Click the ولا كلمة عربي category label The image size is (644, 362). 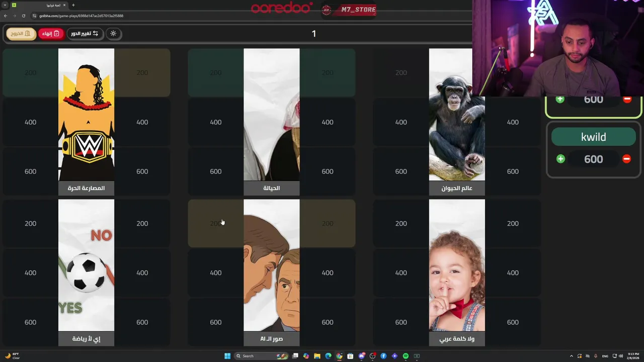point(457,339)
